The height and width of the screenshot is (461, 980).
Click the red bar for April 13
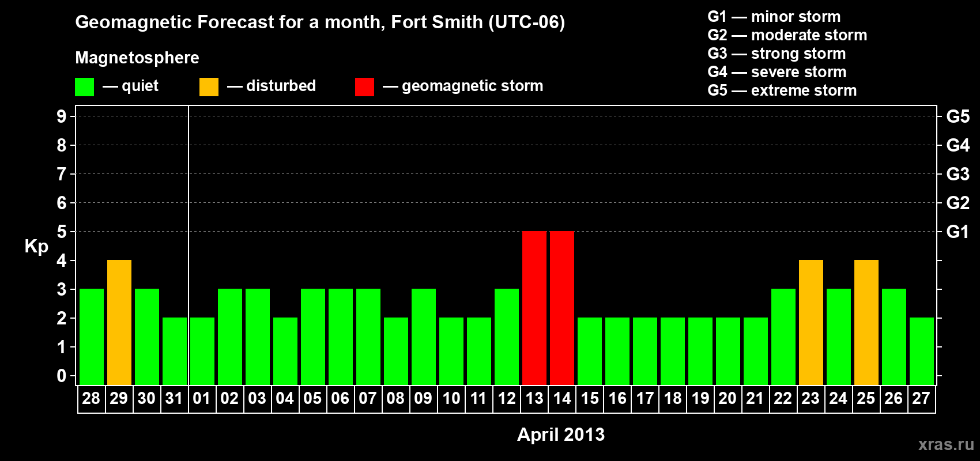click(534, 308)
